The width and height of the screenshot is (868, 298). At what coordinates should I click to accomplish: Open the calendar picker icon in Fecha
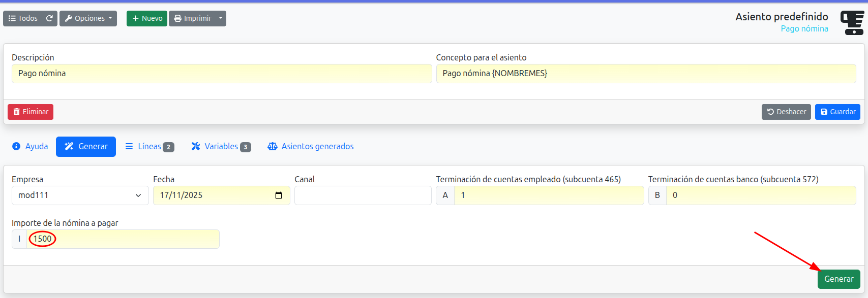tap(279, 195)
